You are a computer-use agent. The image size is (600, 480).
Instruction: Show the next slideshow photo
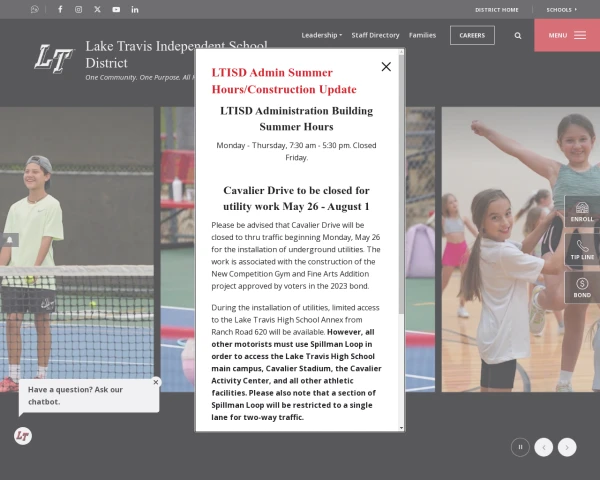pos(567,447)
